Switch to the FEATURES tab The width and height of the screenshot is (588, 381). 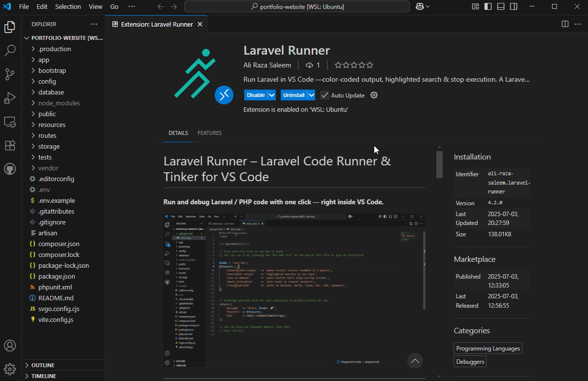pos(209,133)
